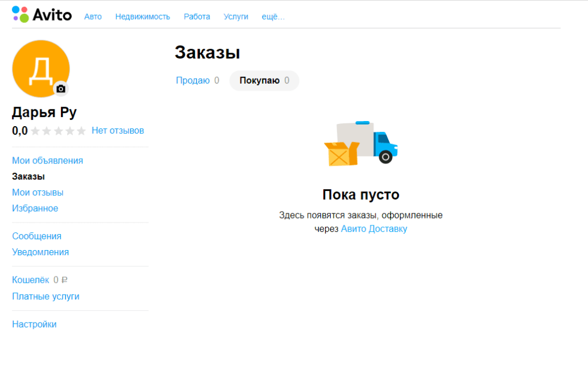Open the Услуги category
Screen dimensions: 588x370
point(236,17)
